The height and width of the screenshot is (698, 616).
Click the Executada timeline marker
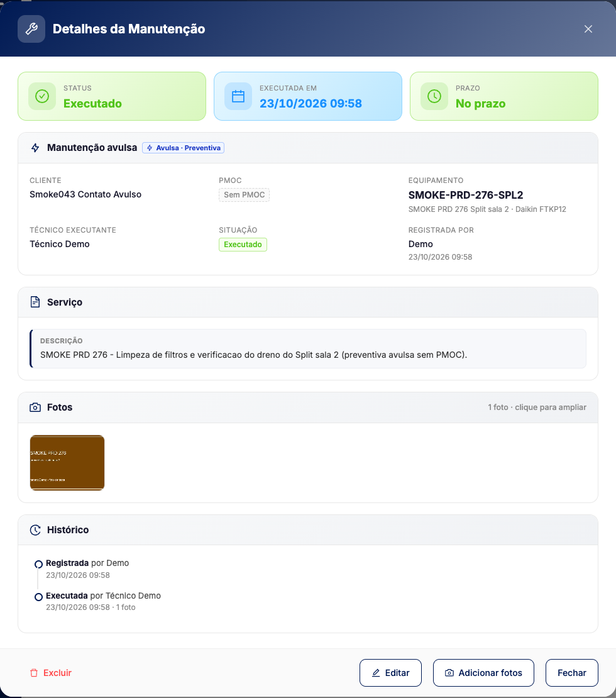tap(39, 597)
